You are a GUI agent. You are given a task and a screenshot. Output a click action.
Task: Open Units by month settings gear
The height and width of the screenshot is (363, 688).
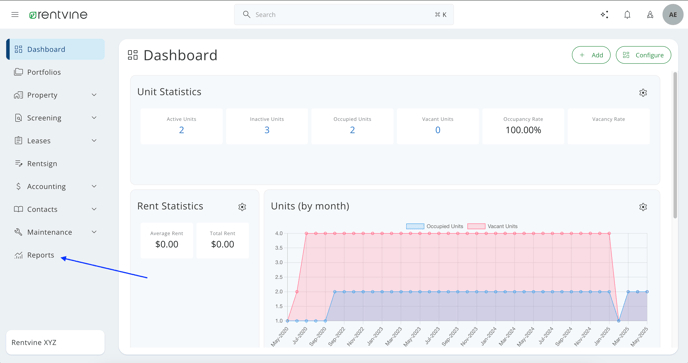(x=643, y=207)
